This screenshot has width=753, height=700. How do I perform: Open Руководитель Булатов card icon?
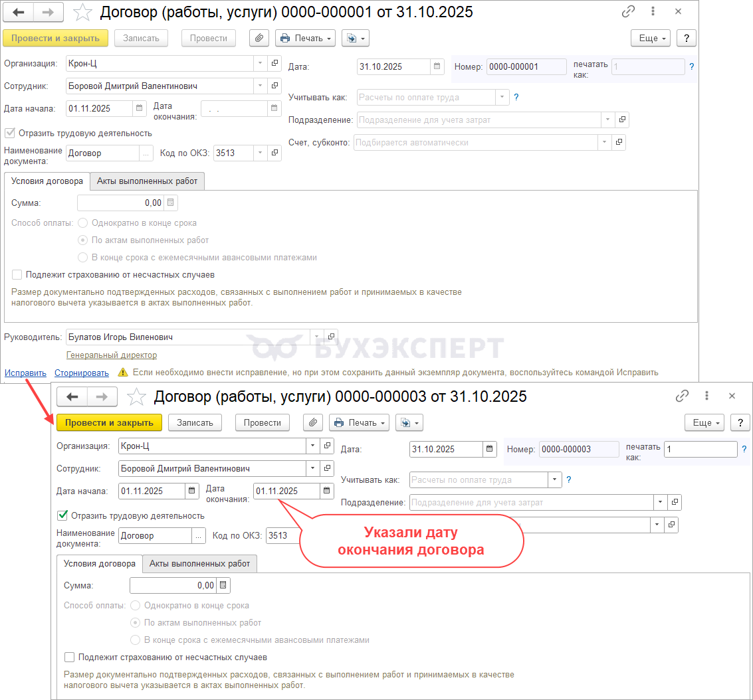pyautogui.click(x=331, y=336)
